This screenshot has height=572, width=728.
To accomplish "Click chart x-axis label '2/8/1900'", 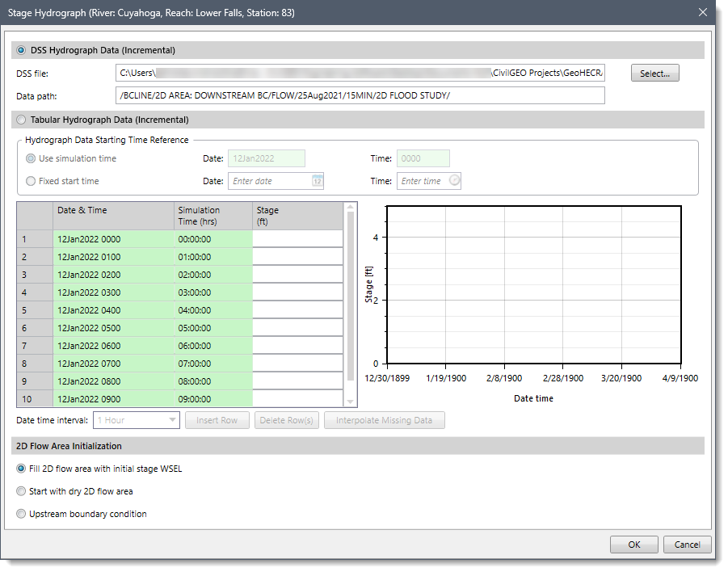I will point(504,378).
